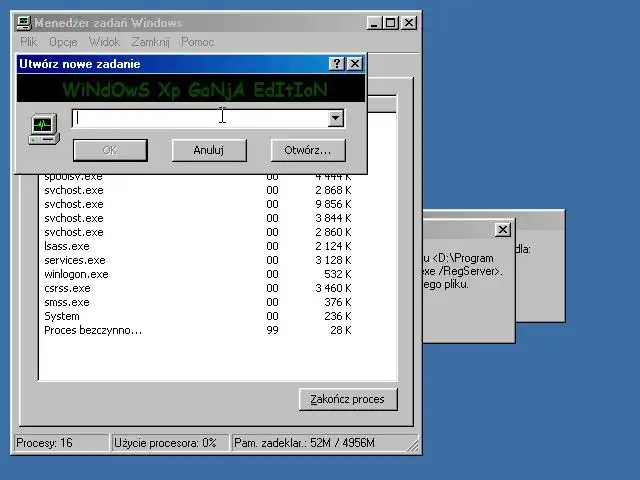Open the Zamknij menu
Screen dimensions: 640x480
(x=150, y=42)
